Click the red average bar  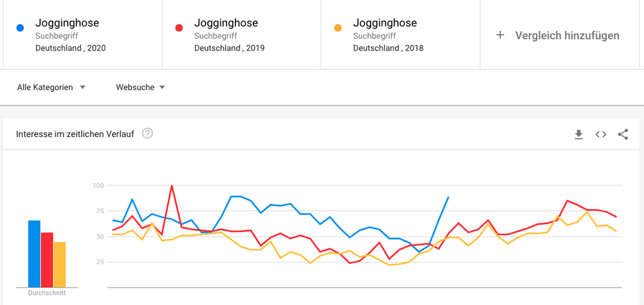47,260
